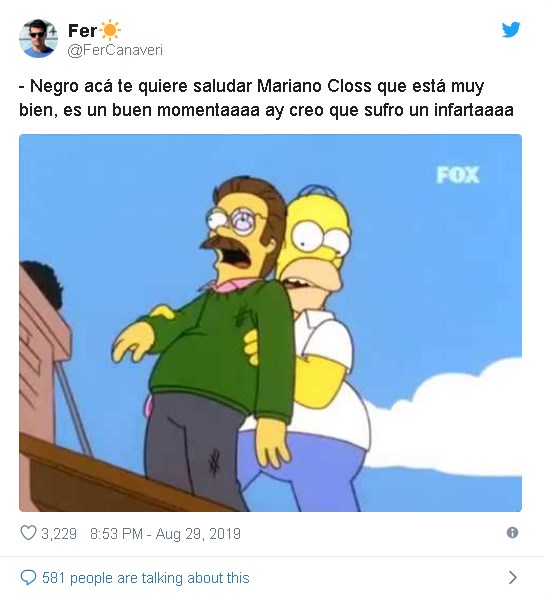Click the 3,229 likes count
This screenshot has height=596, width=545.
tap(59, 534)
